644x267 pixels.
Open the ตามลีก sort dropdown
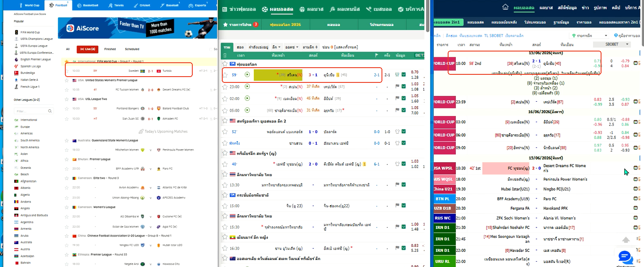[x=310, y=47]
